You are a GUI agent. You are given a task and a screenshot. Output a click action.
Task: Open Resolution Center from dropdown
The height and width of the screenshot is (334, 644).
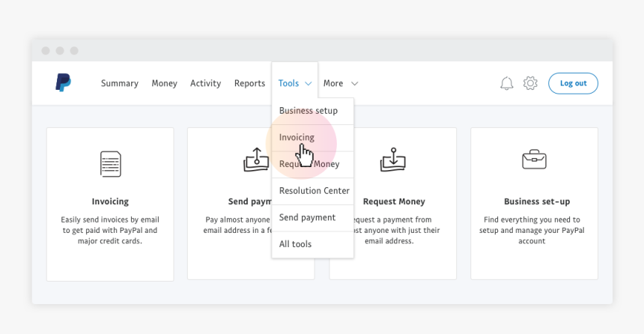click(x=314, y=191)
